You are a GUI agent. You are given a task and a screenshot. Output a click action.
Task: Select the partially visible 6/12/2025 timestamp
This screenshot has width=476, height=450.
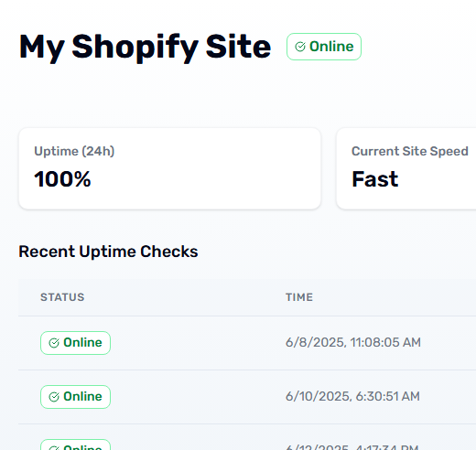[x=352, y=447]
